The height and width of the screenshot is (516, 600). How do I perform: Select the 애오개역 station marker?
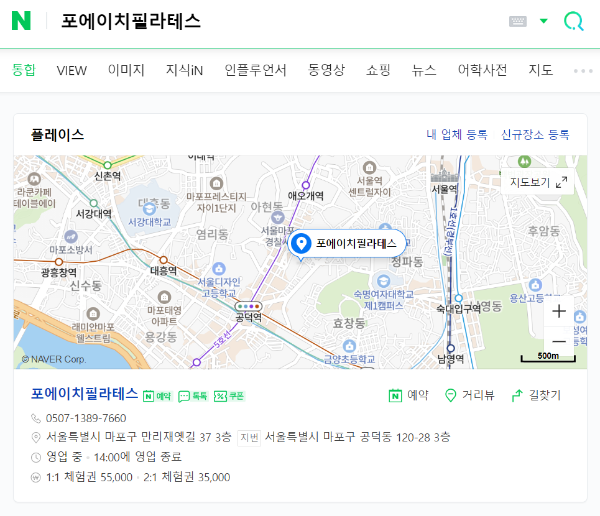pyautogui.click(x=306, y=185)
